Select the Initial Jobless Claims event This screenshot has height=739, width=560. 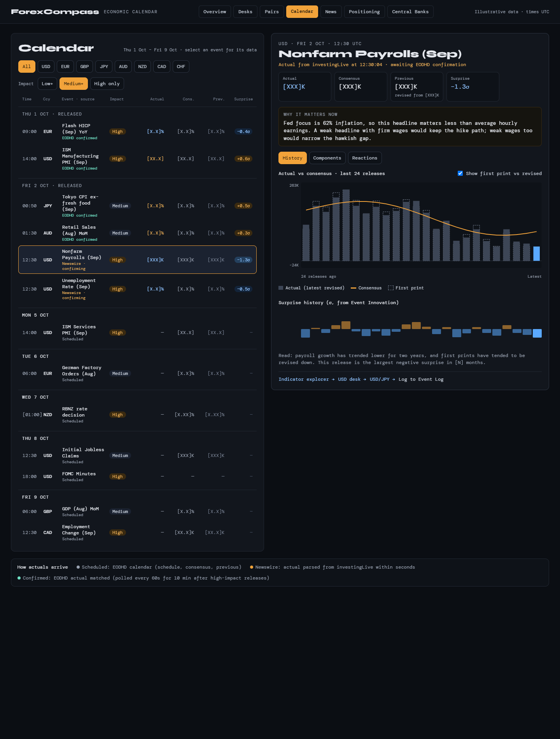[x=137, y=455]
